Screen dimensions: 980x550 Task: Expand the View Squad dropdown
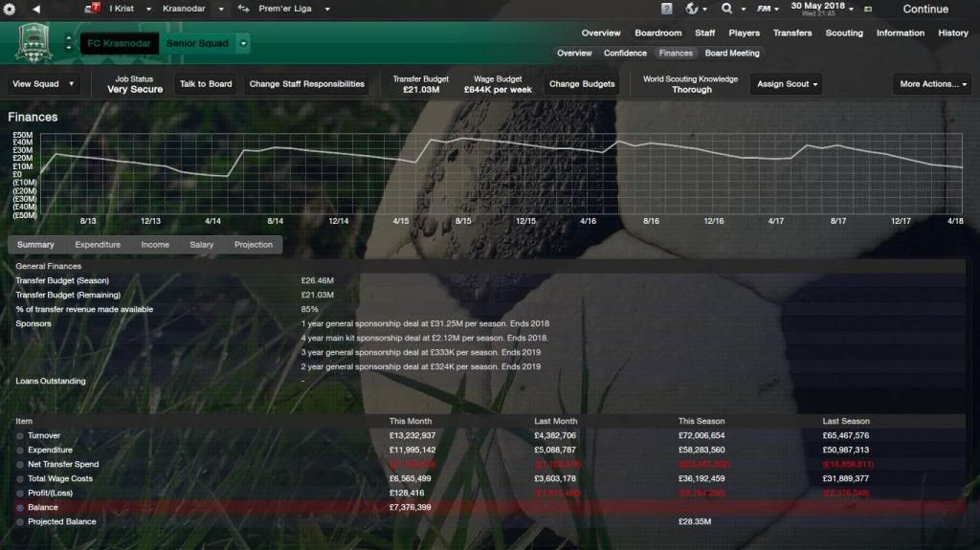[43, 84]
